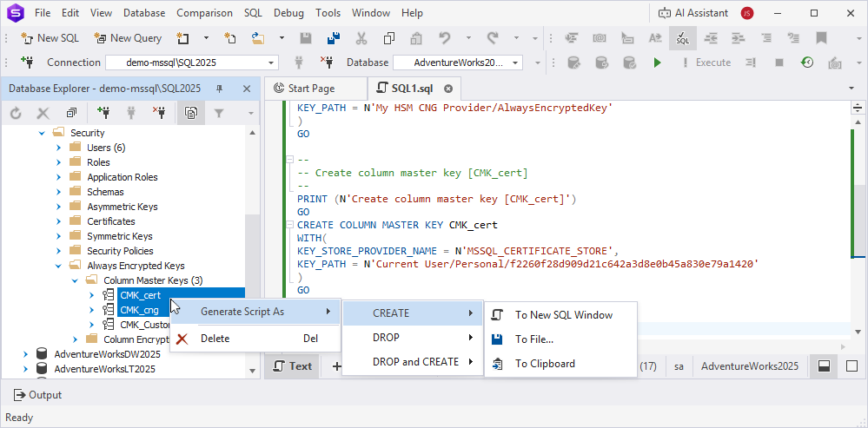The height and width of the screenshot is (428, 868).
Task: Click the Open File folder icon
Action: (258, 38)
